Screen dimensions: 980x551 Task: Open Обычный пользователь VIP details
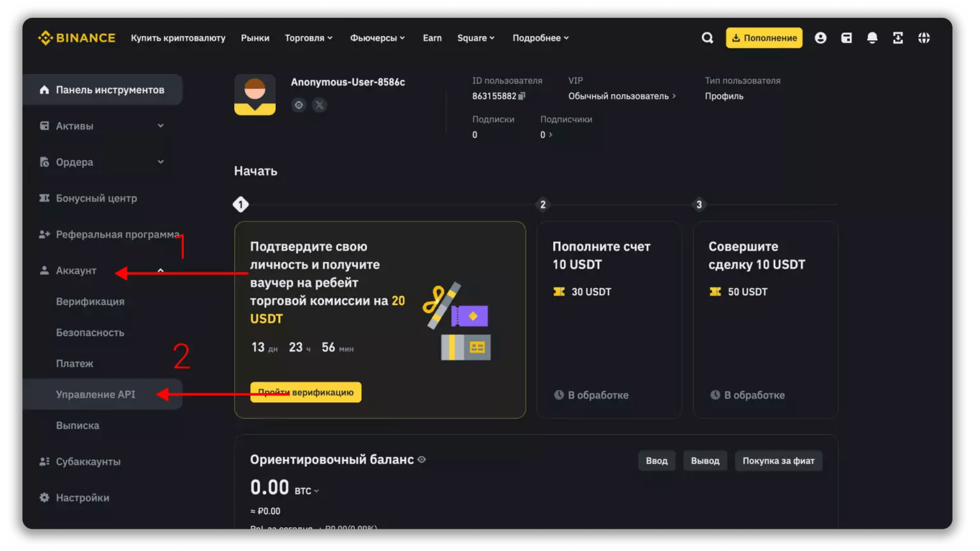point(622,96)
